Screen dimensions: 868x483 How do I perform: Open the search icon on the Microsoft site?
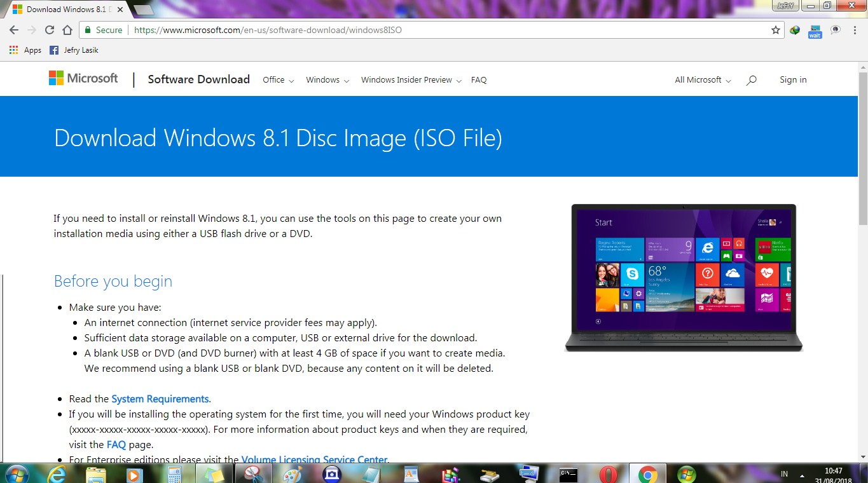click(x=752, y=79)
